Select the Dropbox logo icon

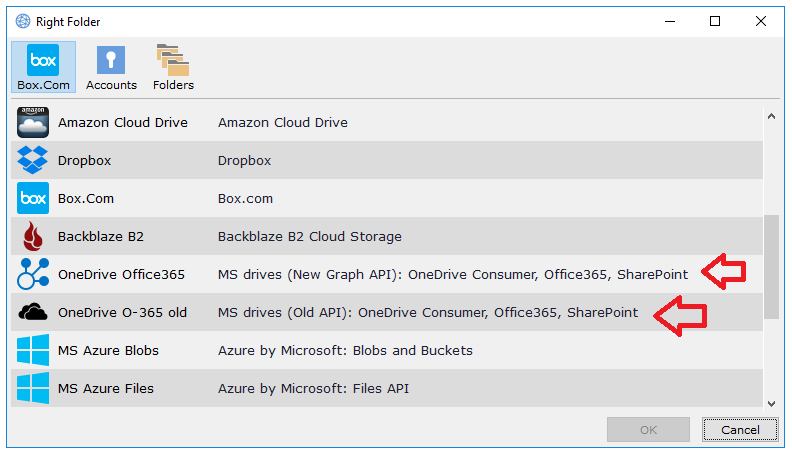pyautogui.click(x=33, y=161)
